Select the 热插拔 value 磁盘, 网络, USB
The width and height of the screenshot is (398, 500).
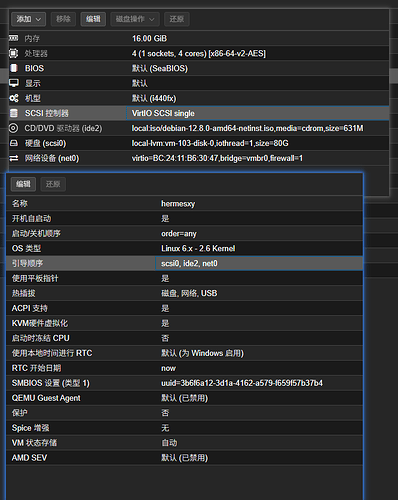(x=189, y=293)
